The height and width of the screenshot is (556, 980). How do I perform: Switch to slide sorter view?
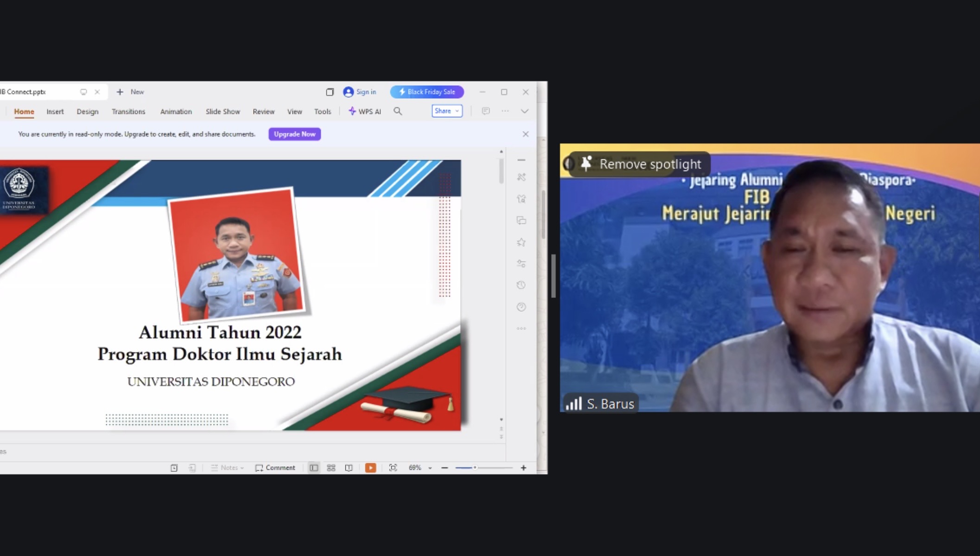331,468
